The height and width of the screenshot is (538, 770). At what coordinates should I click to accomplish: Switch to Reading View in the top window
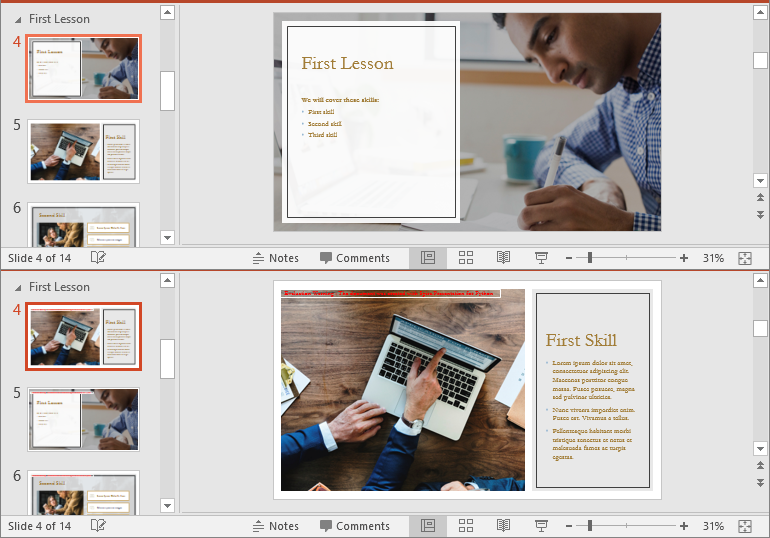pos(503,258)
